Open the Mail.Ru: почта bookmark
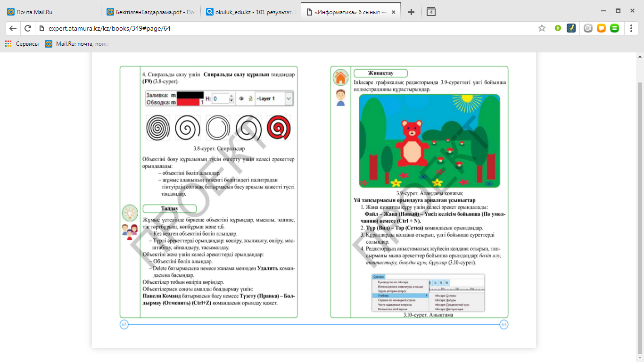The width and height of the screenshot is (644, 362). pyautogui.click(x=77, y=44)
